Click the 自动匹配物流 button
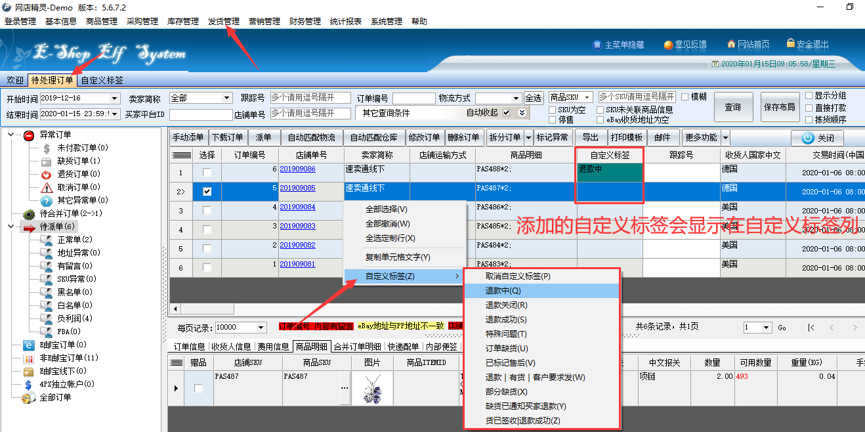 [312, 137]
